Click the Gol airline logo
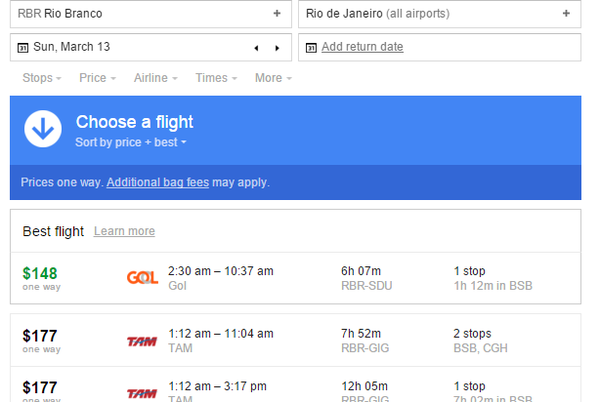600x402 pixels. tap(142, 278)
